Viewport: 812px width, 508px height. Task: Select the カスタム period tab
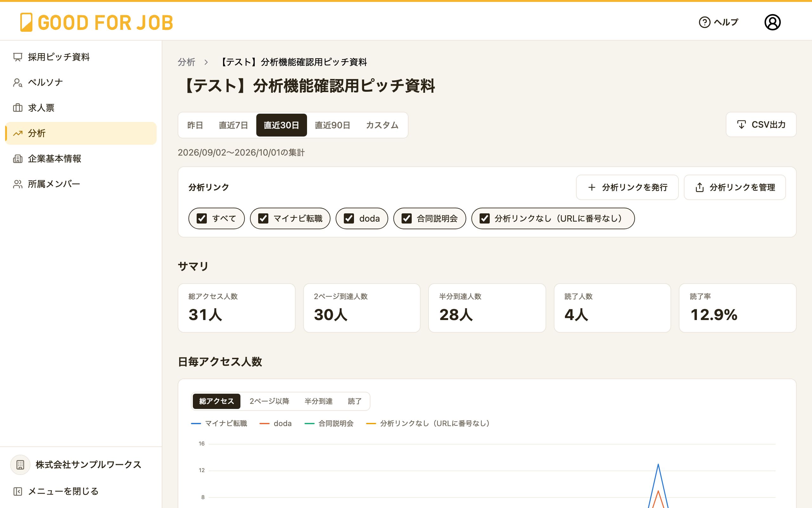point(382,125)
